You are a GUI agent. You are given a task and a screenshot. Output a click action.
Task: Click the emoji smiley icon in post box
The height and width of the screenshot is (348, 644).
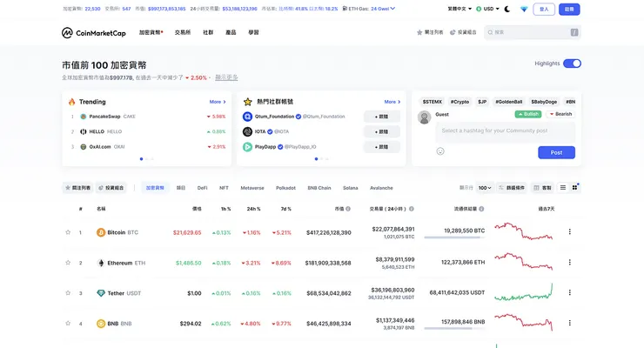click(440, 151)
